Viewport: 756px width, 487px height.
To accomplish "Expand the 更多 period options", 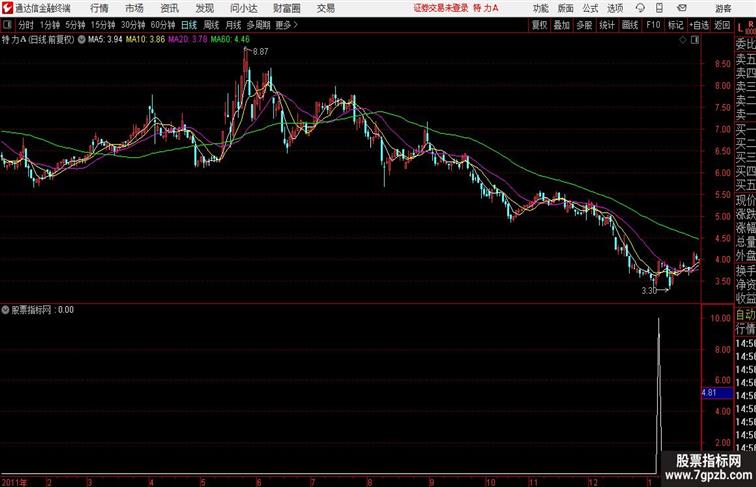I will tap(286, 25).
